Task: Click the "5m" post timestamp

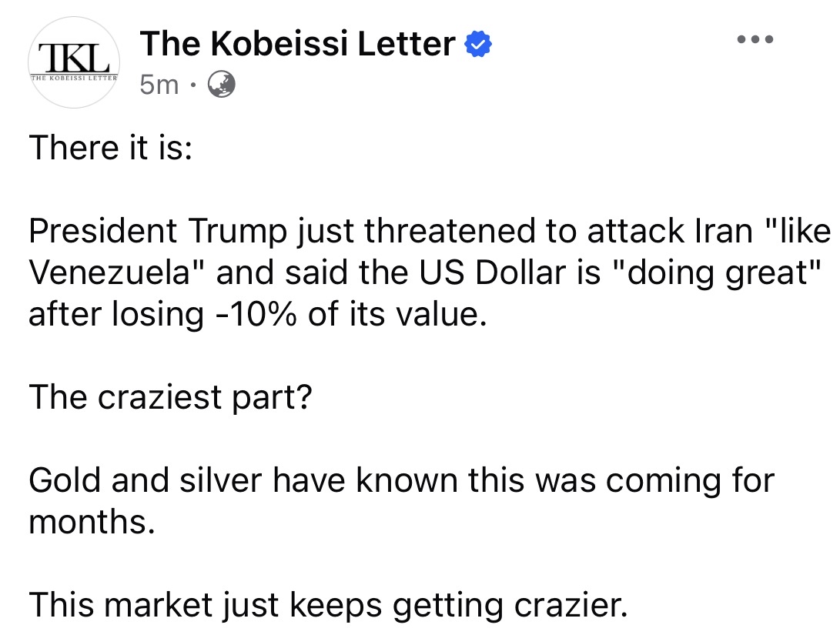Action: tap(159, 85)
